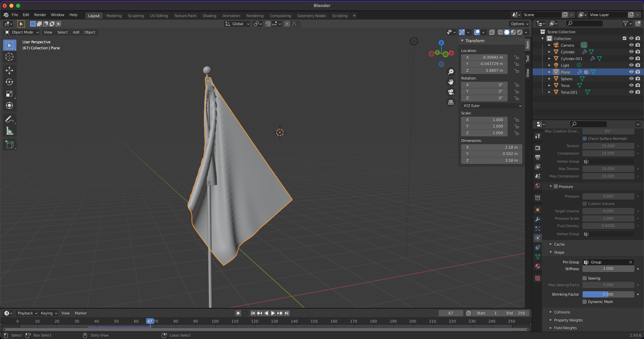Enable the Sewing checkbox
Image resolution: width=644 pixels, height=339 pixels.
[x=585, y=278]
